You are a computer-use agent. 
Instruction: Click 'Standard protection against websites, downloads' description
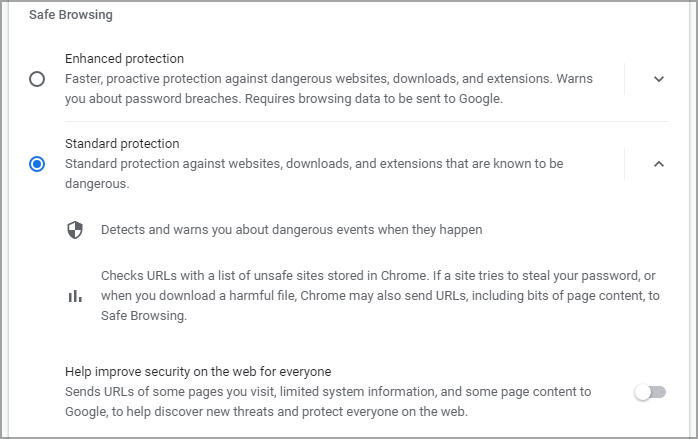[314, 174]
